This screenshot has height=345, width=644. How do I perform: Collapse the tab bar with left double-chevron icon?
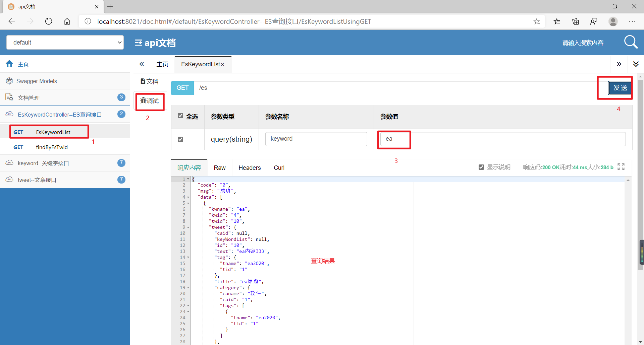(x=142, y=64)
